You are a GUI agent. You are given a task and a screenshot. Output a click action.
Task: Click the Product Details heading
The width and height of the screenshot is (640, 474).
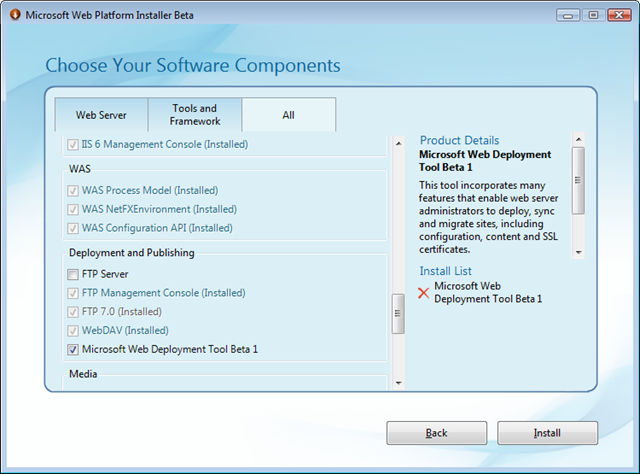(459, 140)
